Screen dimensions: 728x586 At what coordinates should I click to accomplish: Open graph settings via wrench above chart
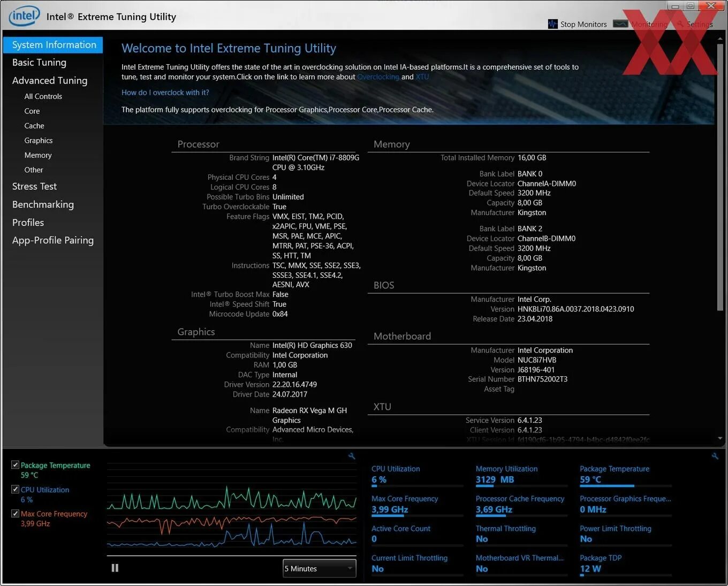[352, 456]
